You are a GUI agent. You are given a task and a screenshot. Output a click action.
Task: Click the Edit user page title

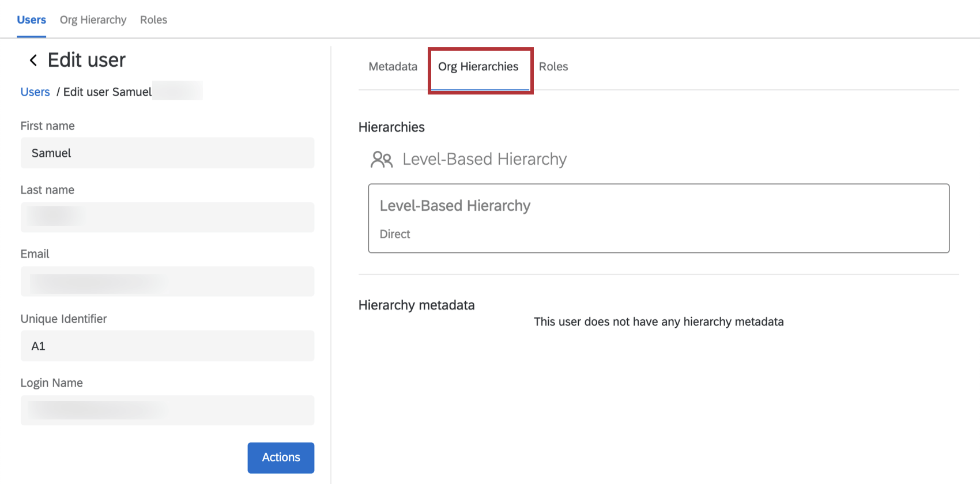coord(86,60)
